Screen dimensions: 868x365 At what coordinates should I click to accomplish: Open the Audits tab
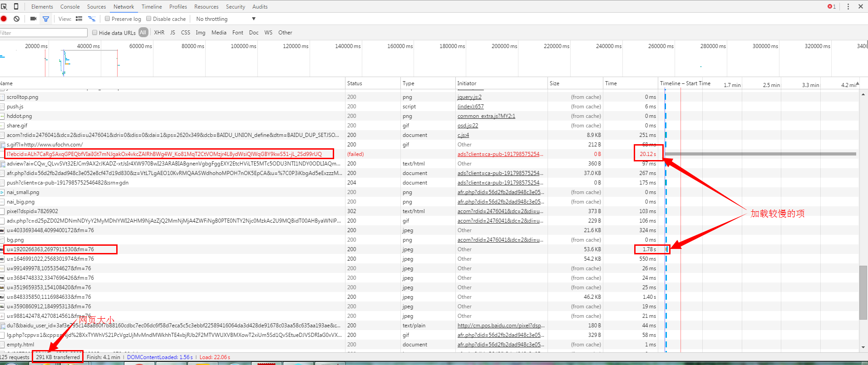pyautogui.click(x=260, y=6)
